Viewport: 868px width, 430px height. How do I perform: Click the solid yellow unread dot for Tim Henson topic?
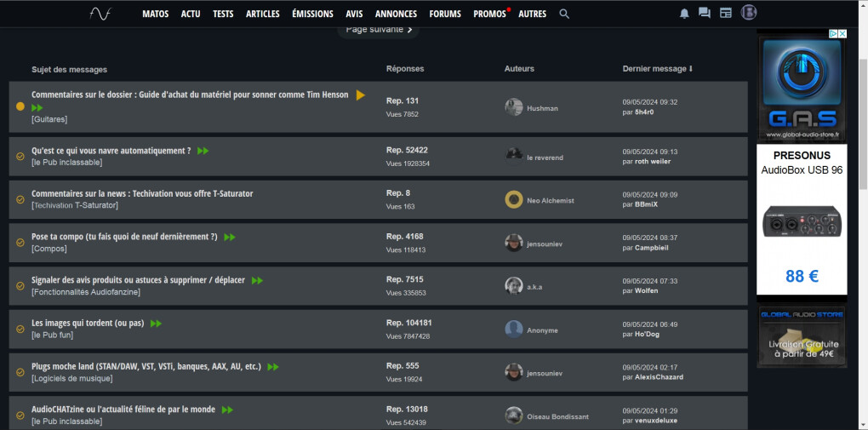[20, 106]
